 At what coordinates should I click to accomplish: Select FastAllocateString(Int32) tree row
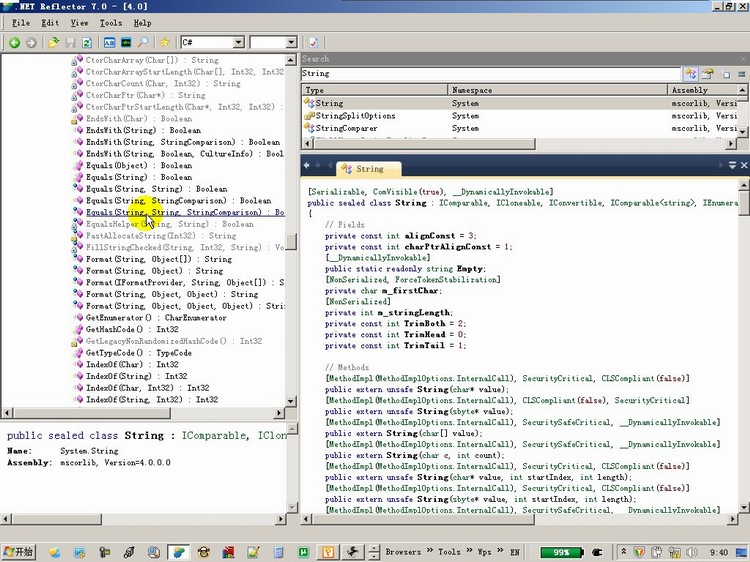click(x=161, y=235)
